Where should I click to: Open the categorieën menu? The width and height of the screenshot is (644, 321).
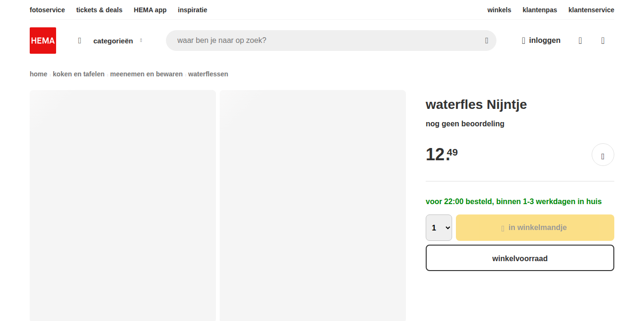click(113, 41)
